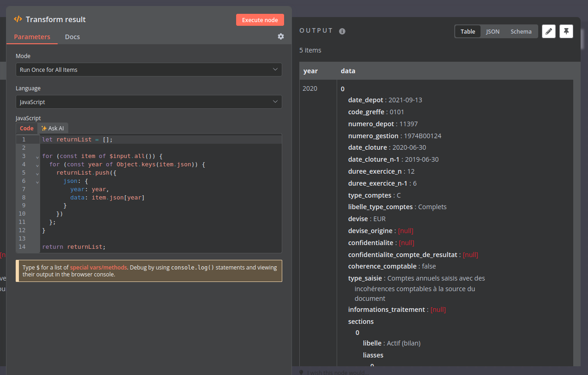This screenshot has height=375, width=588.
Task: Fold code at line 6 gutter arrow
Action: pyautogui.click(x=37, y=182)
